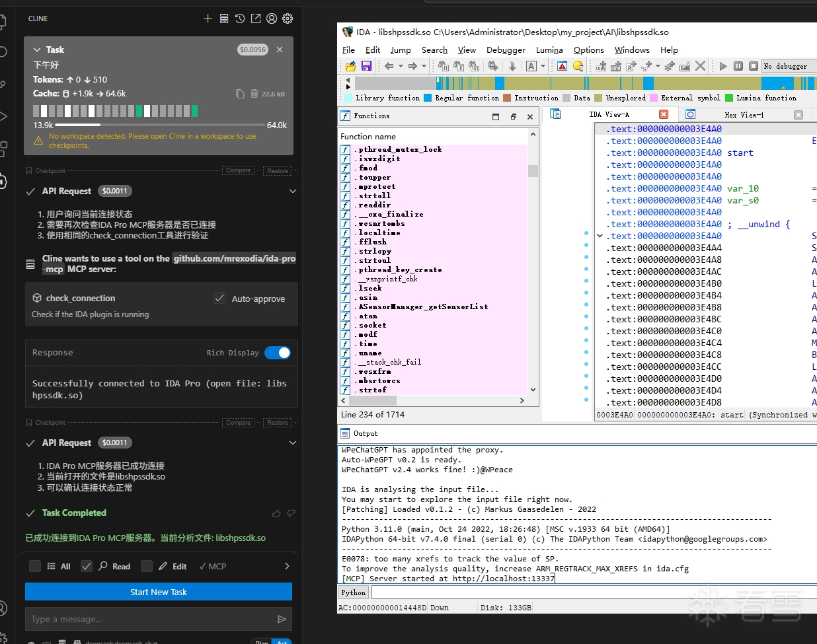The image size is (817, 644).
Task: Delete task using trash icon near 22.6 kB
Action: (254, 94)
